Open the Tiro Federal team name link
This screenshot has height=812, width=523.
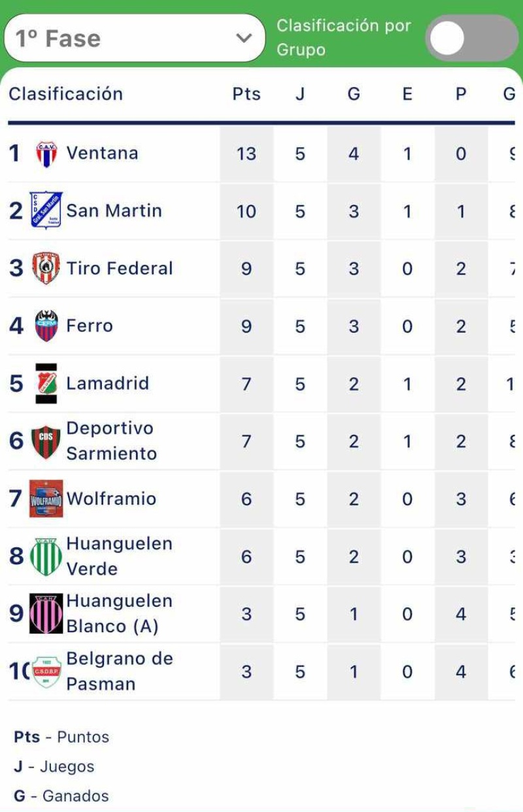[x=120, y=268]
